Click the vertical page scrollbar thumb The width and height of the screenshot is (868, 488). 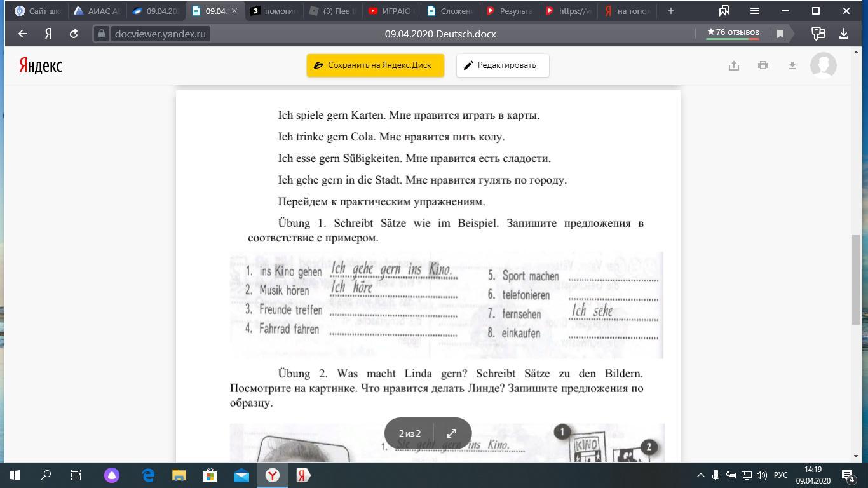pos(856,280)
